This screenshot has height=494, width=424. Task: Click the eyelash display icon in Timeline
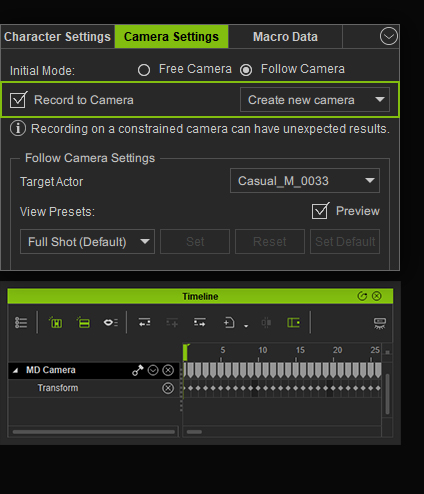pyautogui.click(x=380, y=323)
